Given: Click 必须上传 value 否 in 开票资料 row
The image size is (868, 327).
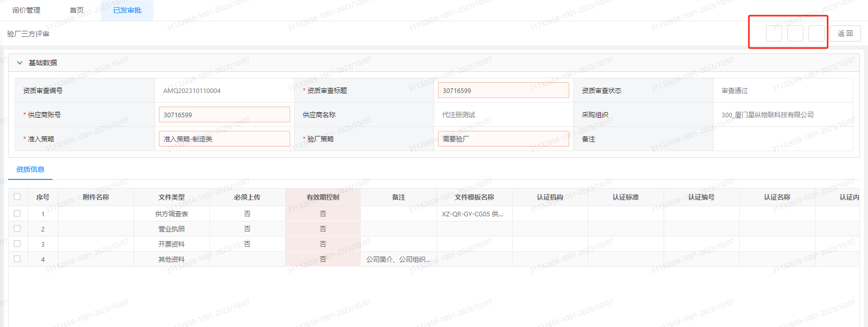Looking at the screenshot, I should pos(247,244).
